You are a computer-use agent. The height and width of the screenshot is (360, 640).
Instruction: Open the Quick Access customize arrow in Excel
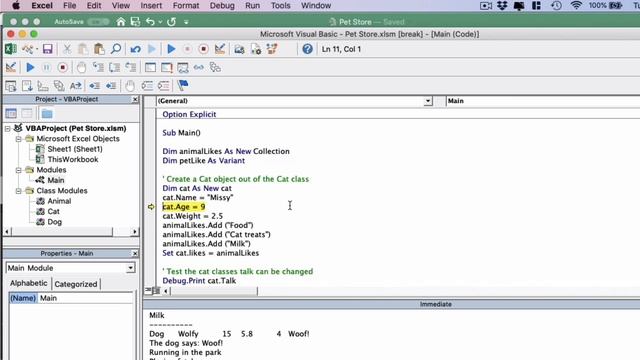[x=186, y=22]
